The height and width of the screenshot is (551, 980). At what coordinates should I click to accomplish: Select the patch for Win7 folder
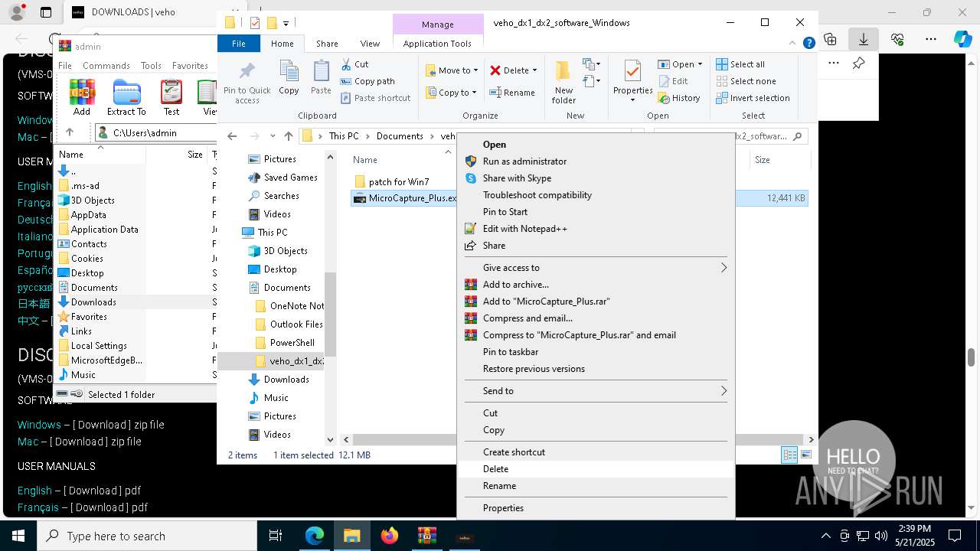(x=399, y=182)
